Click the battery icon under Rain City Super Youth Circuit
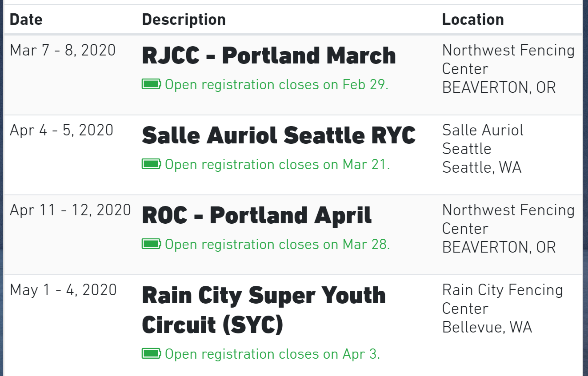Screen dimensions: 588x376 (x=151, y=354)
